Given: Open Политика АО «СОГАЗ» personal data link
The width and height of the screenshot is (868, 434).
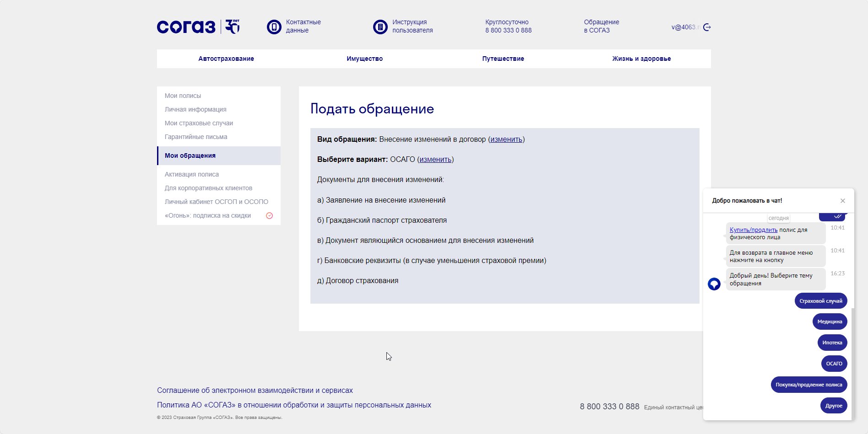Looking at the screenshot, I should pyautogui.click(x=294, y=405).
